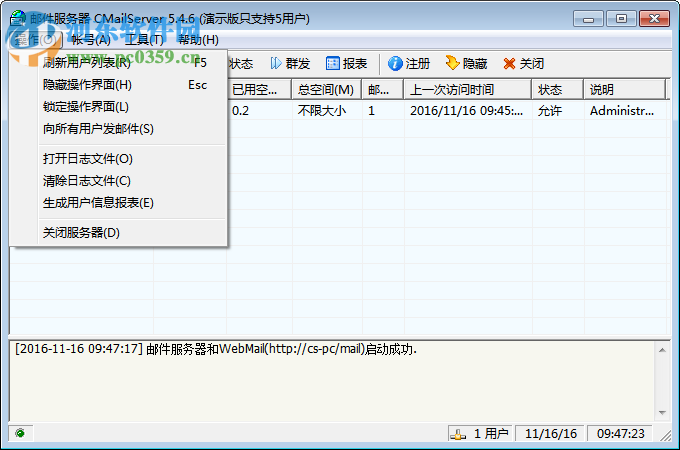Sort by 总空间(M) column header

[327, 90]
